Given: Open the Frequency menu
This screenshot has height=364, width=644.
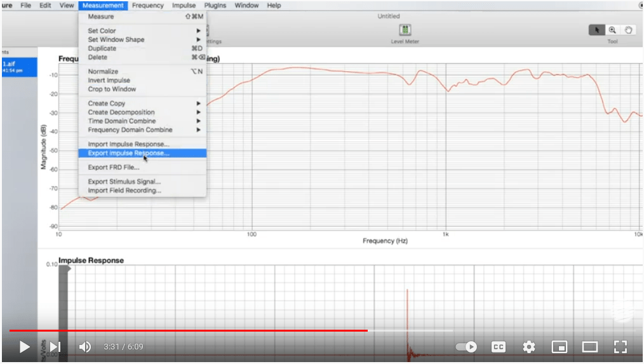Looking at the screenshot, I should point(148,5).
